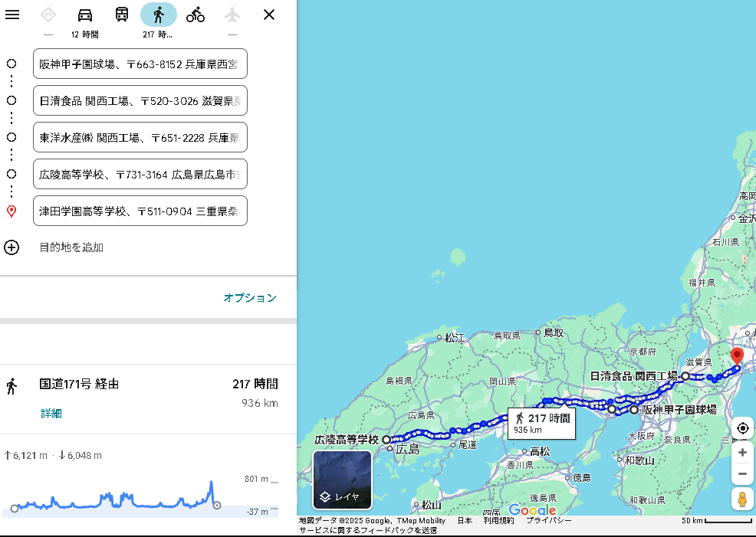Click the elevation chart start marker

tap(15, 508)
